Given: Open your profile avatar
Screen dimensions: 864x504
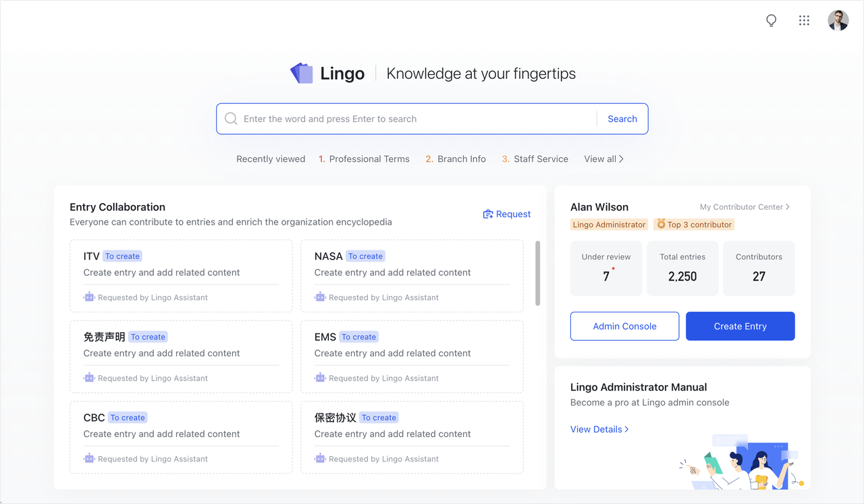Looking at the screenshot, I should pyautogui.click(x=838, y=20).
